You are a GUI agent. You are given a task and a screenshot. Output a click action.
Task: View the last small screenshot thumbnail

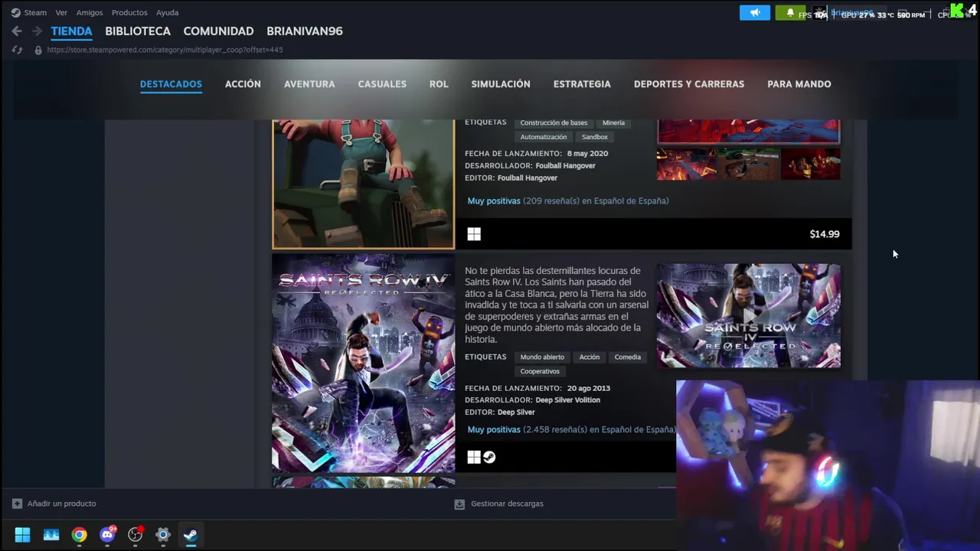pos(811,164)
